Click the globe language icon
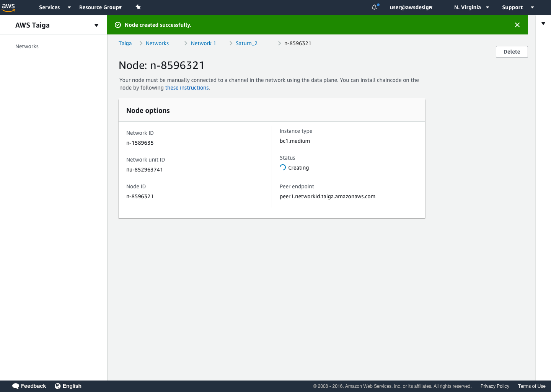 57,386
